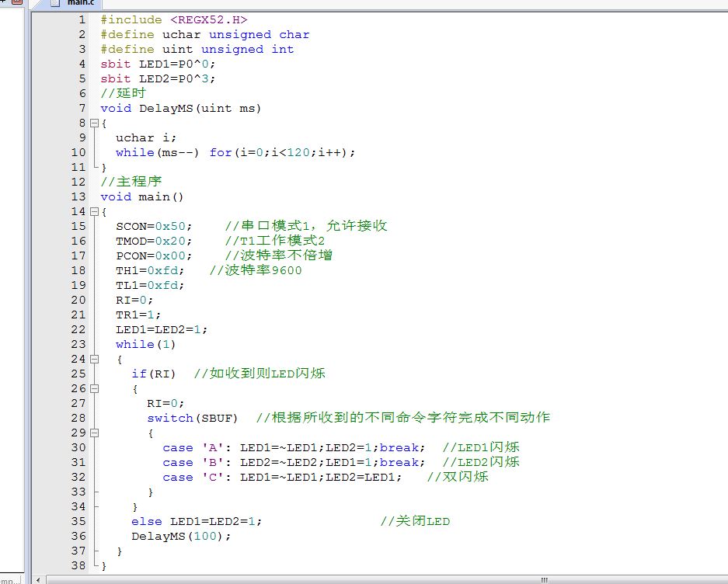The width and height of the screenshot is (728, 584).
Task: Collapse the switch block at line 29
Action: coord(94,433)
